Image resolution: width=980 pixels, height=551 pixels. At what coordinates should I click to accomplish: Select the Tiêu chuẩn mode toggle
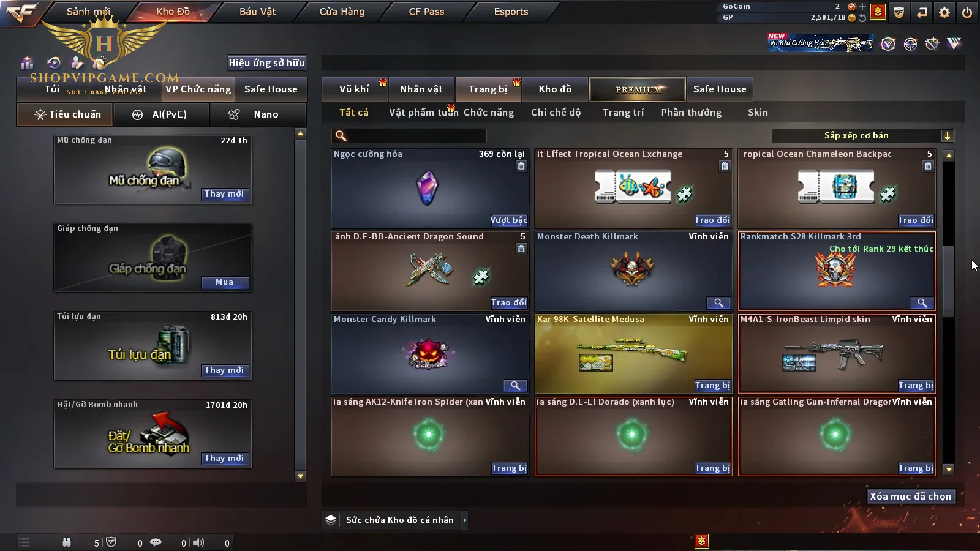[x=65, y=114]
